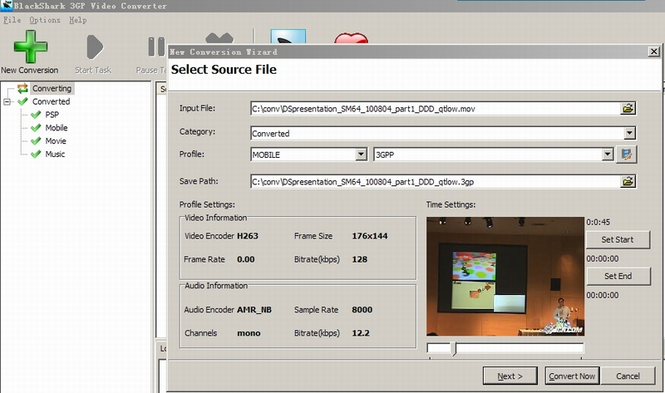Click the 12.2 audio bitrate value
Viewport: 665px width, 393px height.
tap(360, 333)
